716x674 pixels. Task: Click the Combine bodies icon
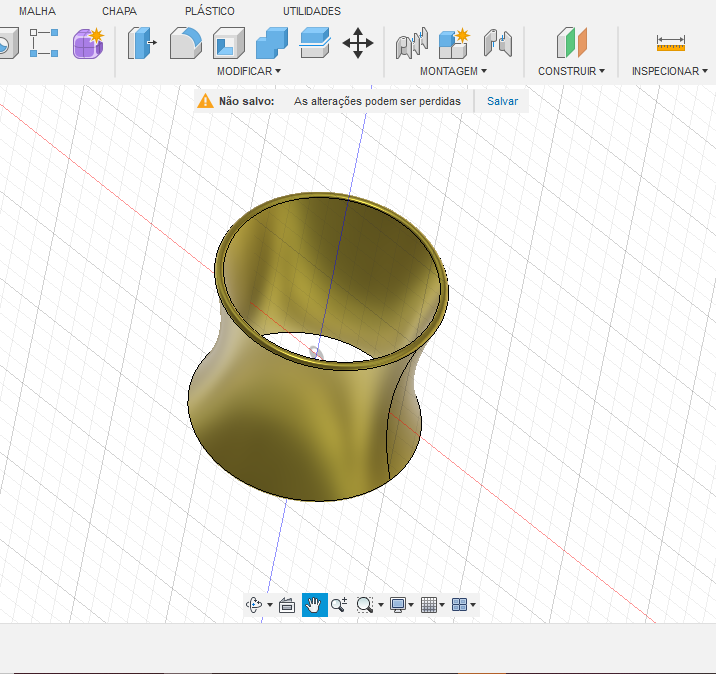tap(272, 43)
